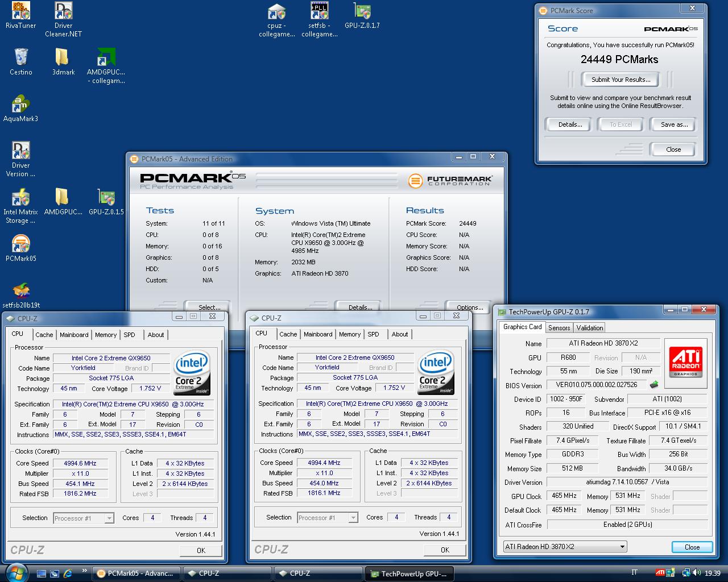The width and height of the screenshot is (728, 582).
Task: Click GPU-Z Name field ATI Radeon HD 3870 X2
Action: [603, 343]
